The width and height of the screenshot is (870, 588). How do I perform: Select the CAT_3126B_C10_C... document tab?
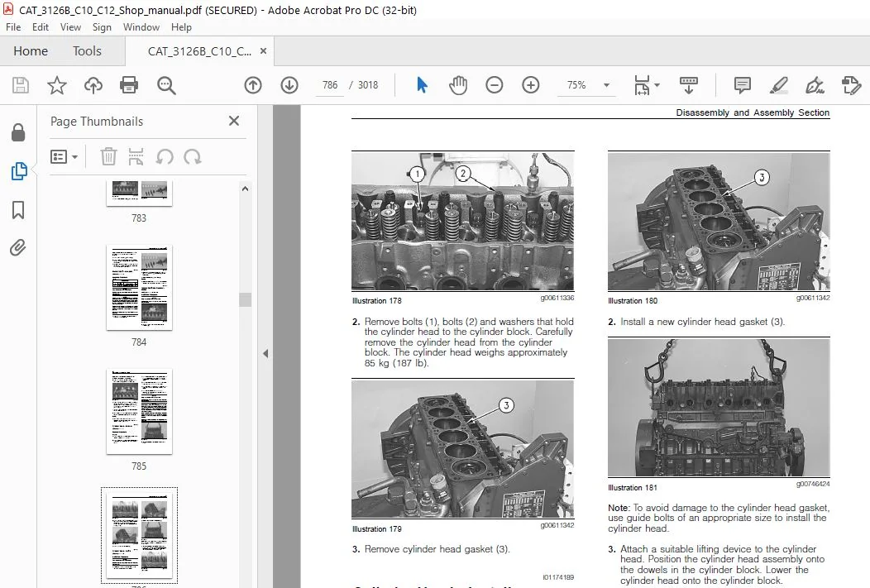(x=199, y=51)
